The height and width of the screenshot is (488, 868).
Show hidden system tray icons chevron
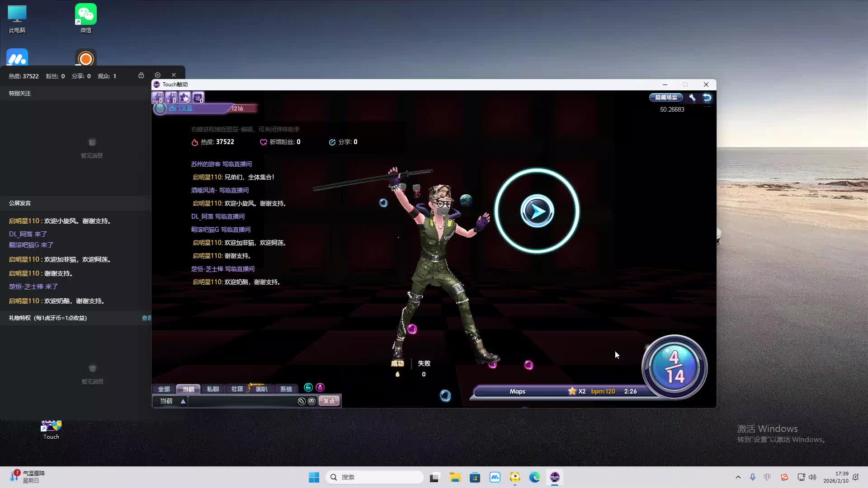click(x=738, y=477)
